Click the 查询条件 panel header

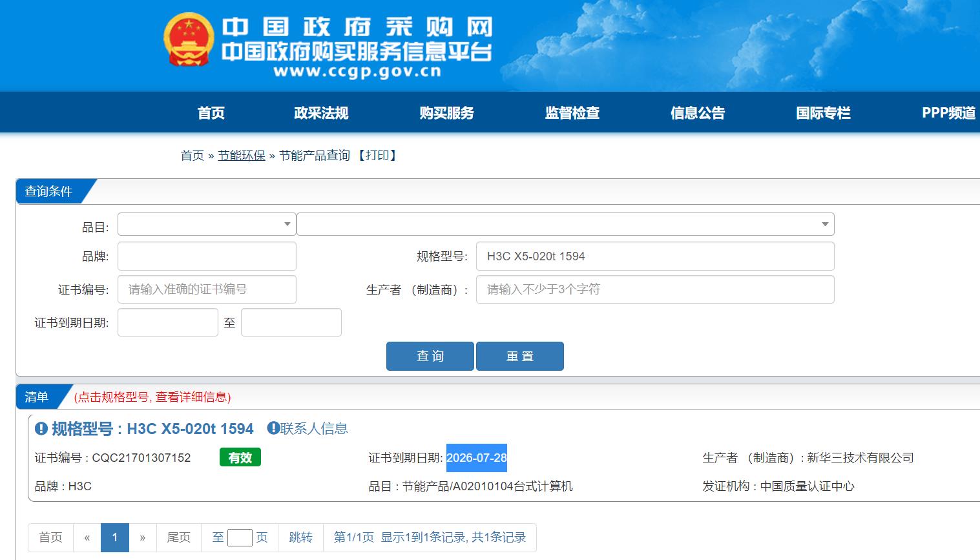pos(48,191)
